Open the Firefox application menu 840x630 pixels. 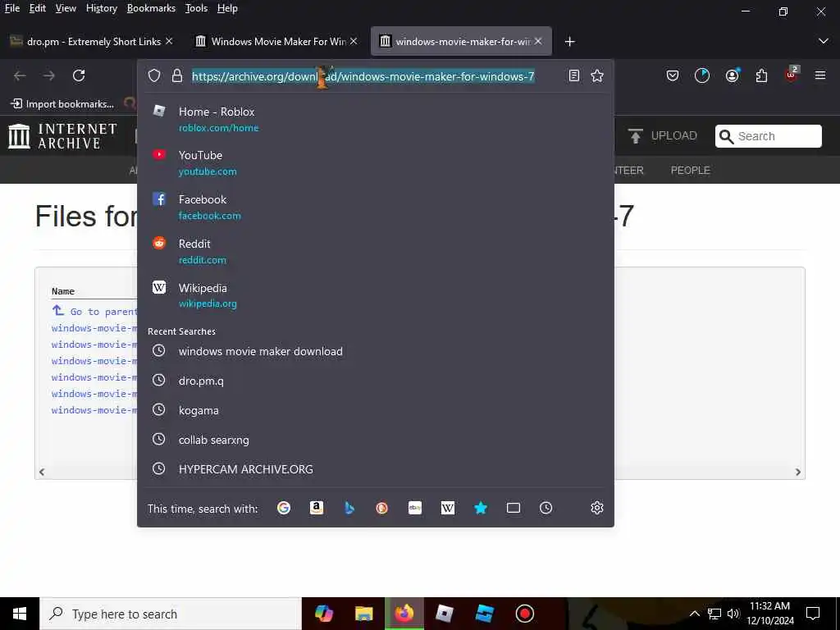[820, 75]
